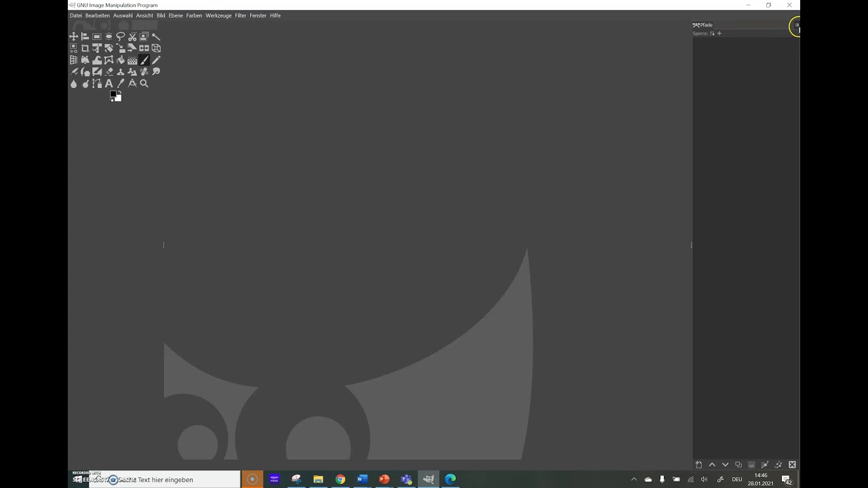Select the Ellipse Select tool

108,37
